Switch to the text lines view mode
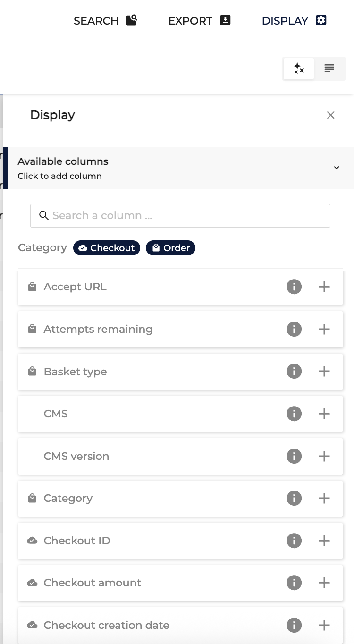 point(329,68)
